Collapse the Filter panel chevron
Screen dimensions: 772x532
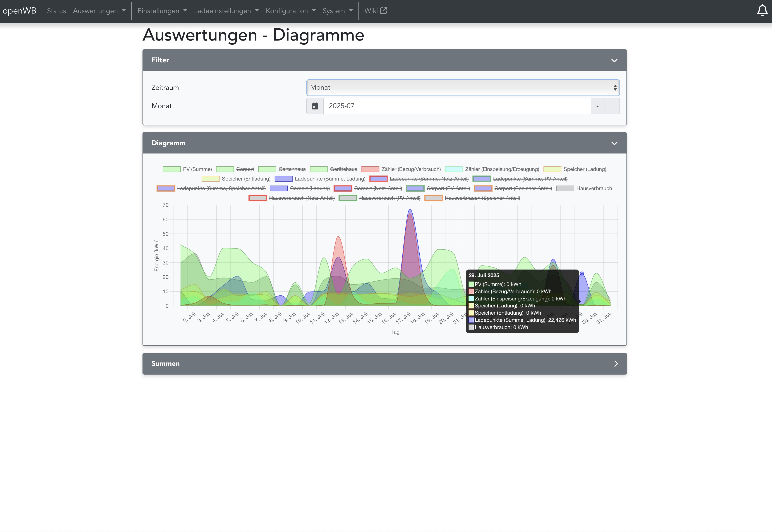(614, 60)
